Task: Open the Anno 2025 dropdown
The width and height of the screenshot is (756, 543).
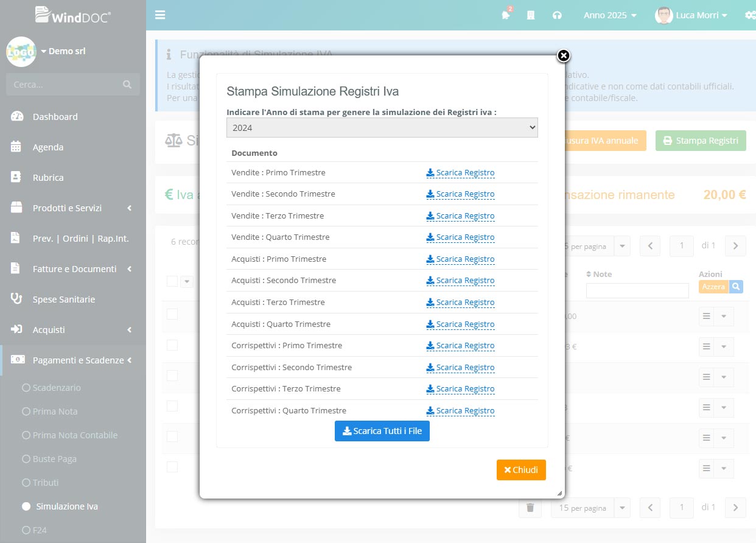Action: pos(610,15)
